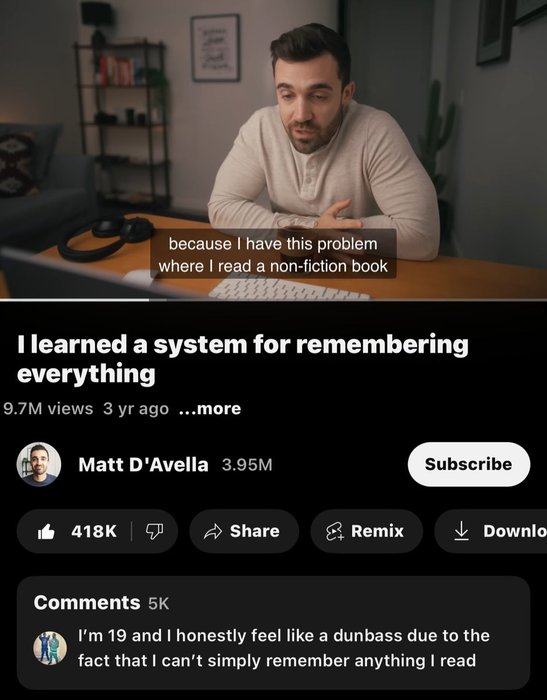Tap the Remix icon
The image size is (547, 700).
coord(335,531)
